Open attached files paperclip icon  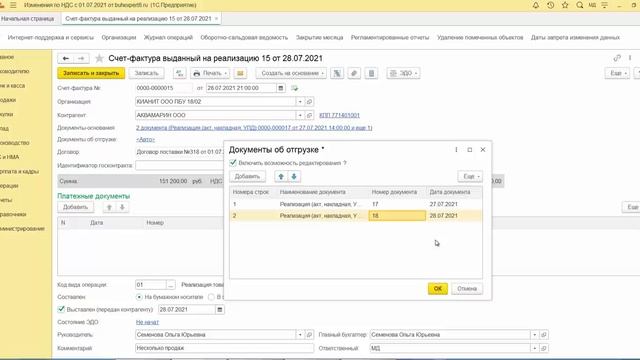click(x=354, y=73)
